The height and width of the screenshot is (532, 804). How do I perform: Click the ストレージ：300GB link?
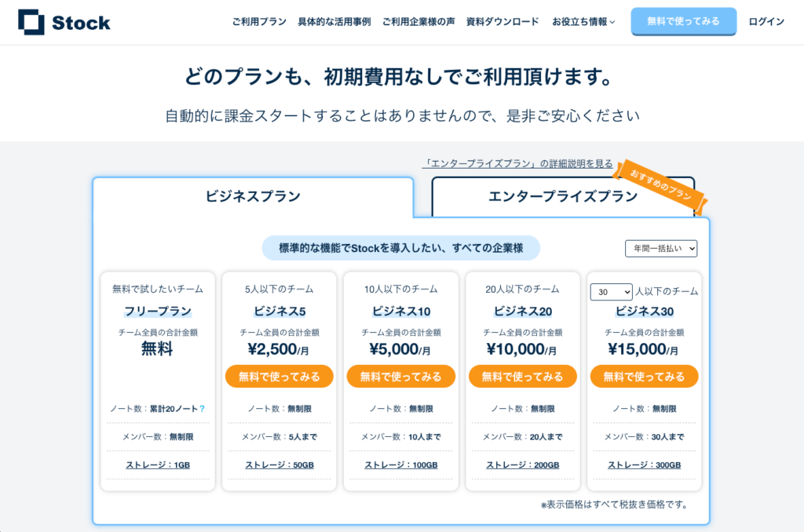644,465
